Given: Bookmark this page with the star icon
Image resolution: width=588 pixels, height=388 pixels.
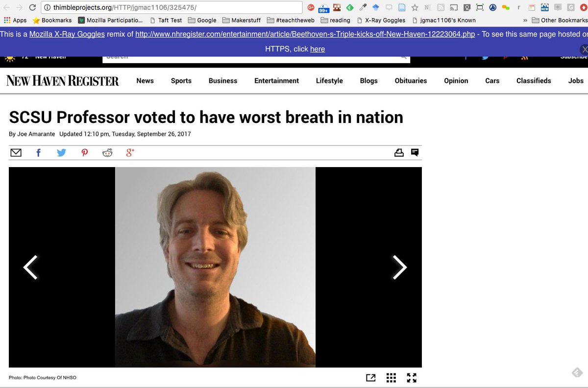Looking at the screenshot, I should click(x=415, y=7).
